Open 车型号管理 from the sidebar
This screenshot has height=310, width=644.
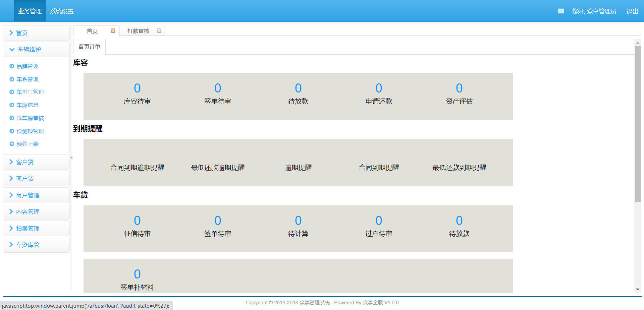point(30,92)
